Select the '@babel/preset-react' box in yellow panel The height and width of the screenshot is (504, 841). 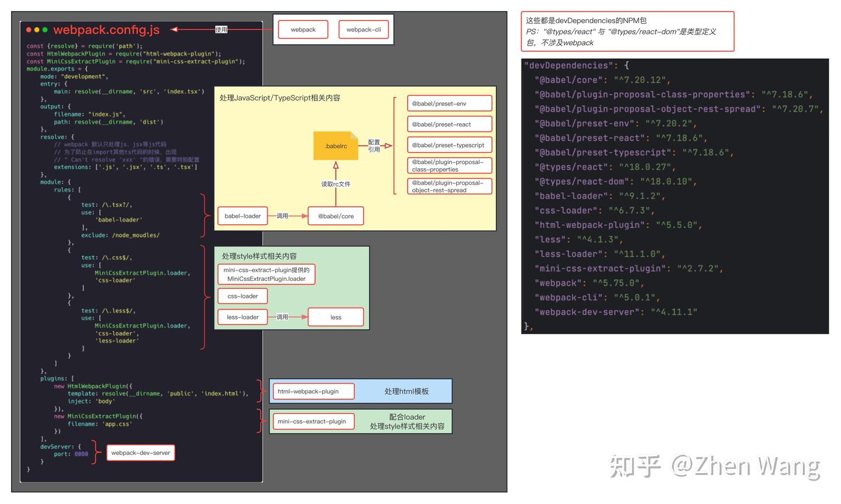click(x=450, y=124)
